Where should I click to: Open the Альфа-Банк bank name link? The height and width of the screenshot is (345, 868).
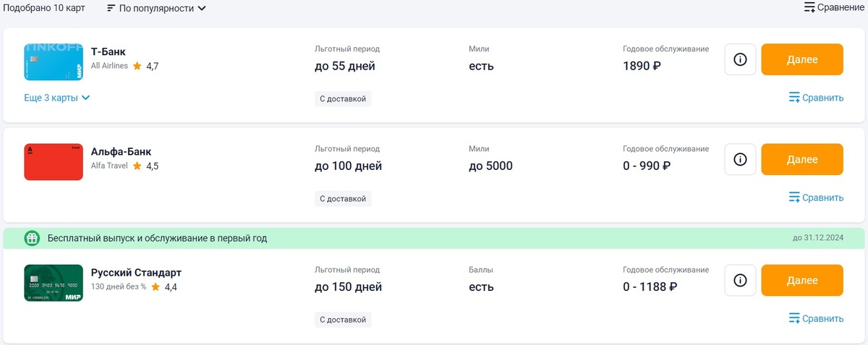tap(122, 151)
